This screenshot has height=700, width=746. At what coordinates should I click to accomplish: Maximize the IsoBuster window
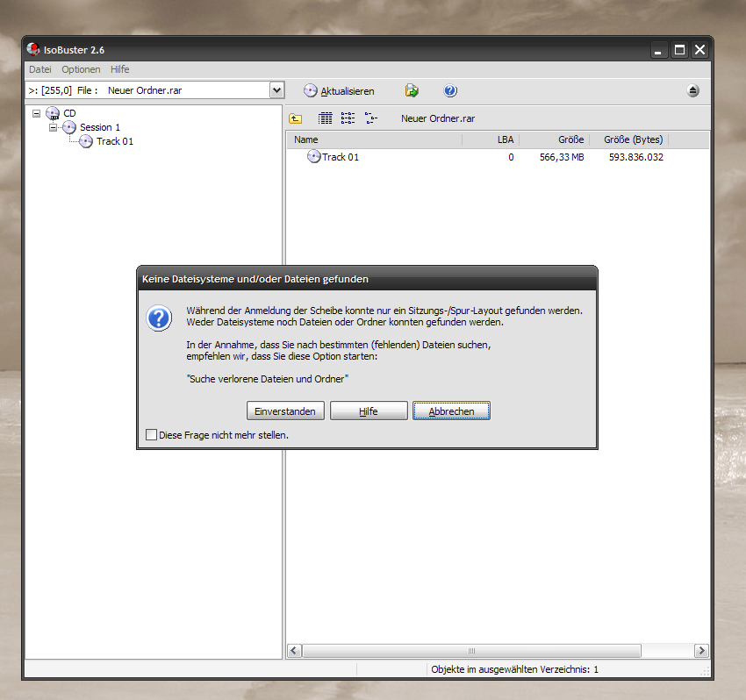click(x=679, y=50)
